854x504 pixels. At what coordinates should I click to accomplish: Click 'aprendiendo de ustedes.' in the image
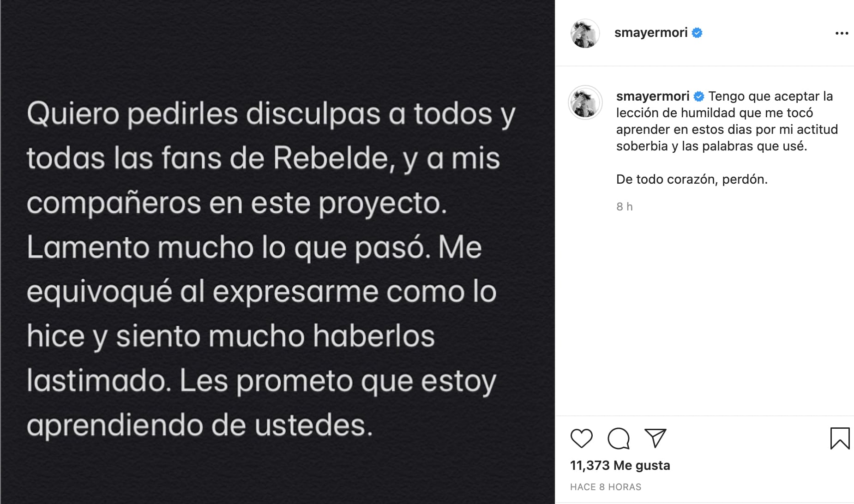(x=199, y=425)
